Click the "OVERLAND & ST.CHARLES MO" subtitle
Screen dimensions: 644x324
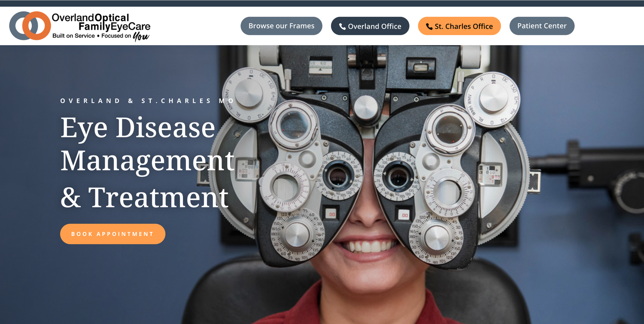[147, 101]
